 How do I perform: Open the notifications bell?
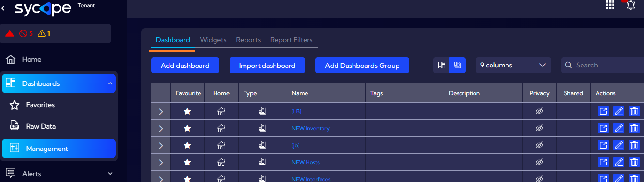(630, 5)
